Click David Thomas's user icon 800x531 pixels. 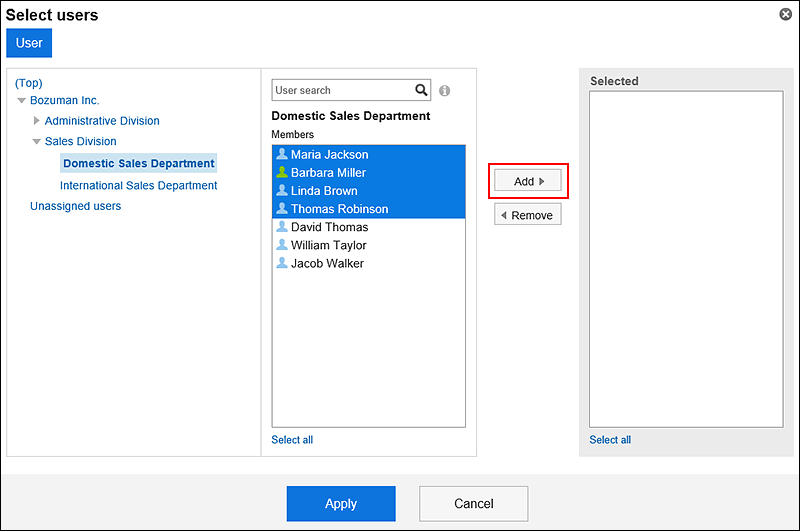pos(282,226)
